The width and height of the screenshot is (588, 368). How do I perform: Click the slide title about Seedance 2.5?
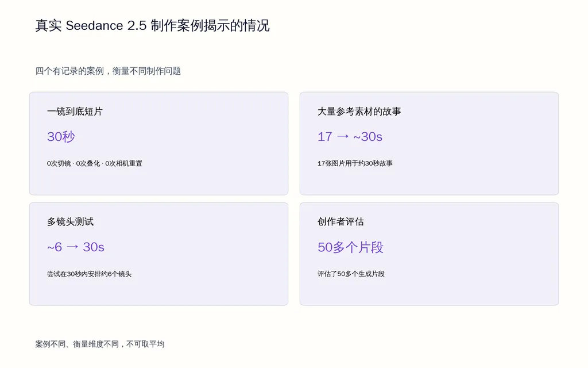click(152, 25)
